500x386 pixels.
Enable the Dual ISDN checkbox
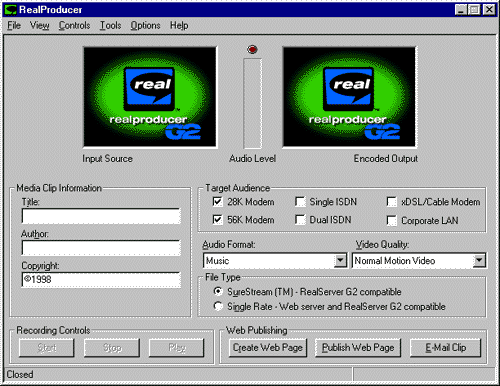coord(300,220)
